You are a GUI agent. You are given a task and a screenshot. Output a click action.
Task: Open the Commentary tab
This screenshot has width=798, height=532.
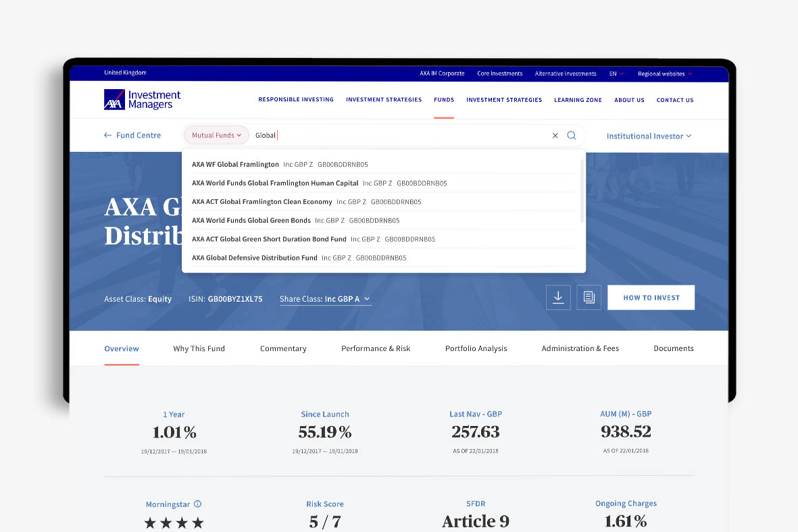pos(283,348)
